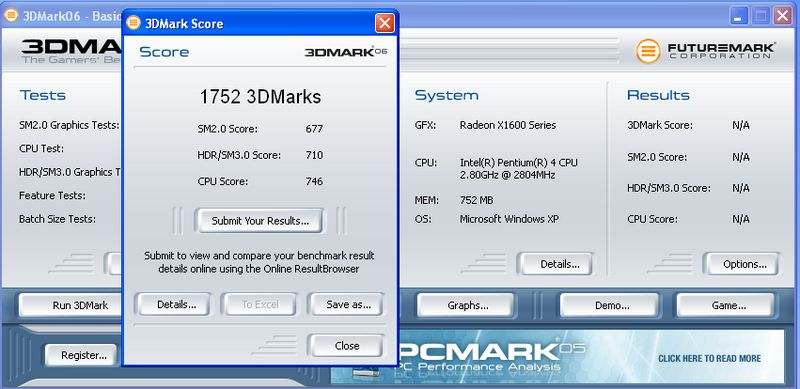This screenshot has height=389, width=800.
Task: Click the SM2.0 Score value 677
Action: [314, 129]
